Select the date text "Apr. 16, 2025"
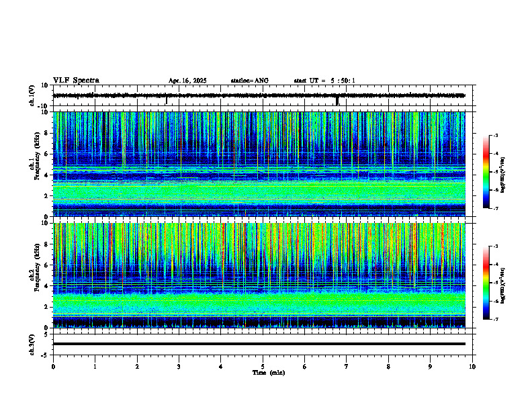Image resolution: width=532 pixels, height=411 pixels. [187, 81]
